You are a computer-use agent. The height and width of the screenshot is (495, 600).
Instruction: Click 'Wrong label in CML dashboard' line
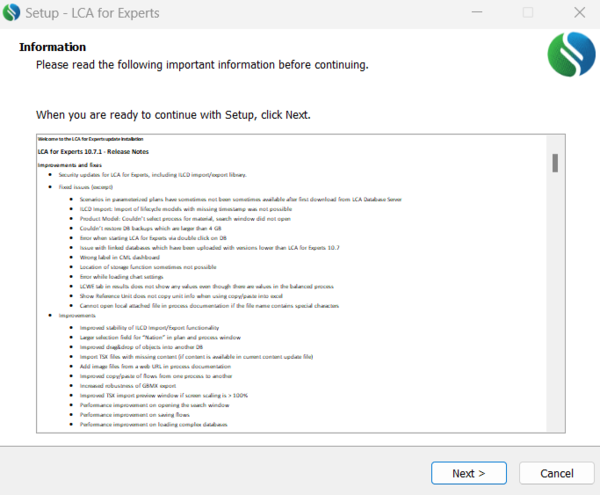(119, 257)
